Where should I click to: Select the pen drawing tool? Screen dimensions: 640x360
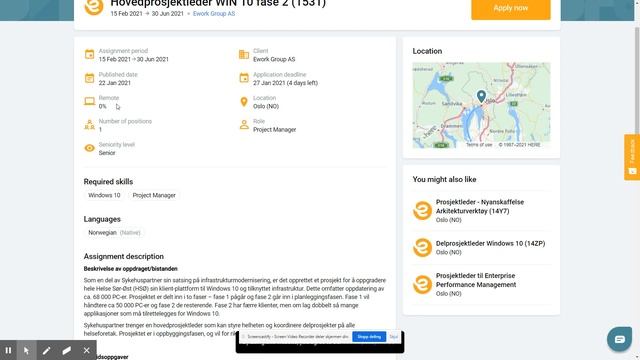[x=47, y=350]
